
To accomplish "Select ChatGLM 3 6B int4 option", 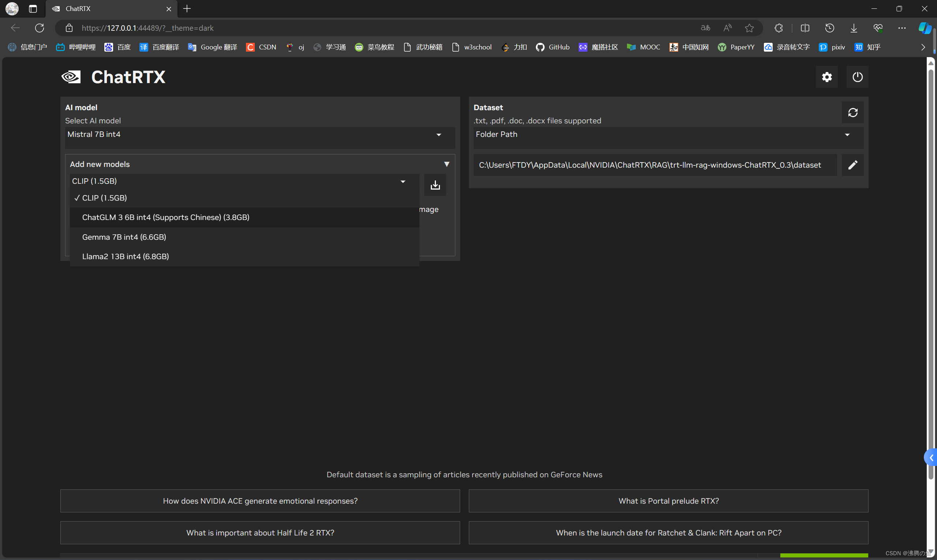I will (166, 217).
